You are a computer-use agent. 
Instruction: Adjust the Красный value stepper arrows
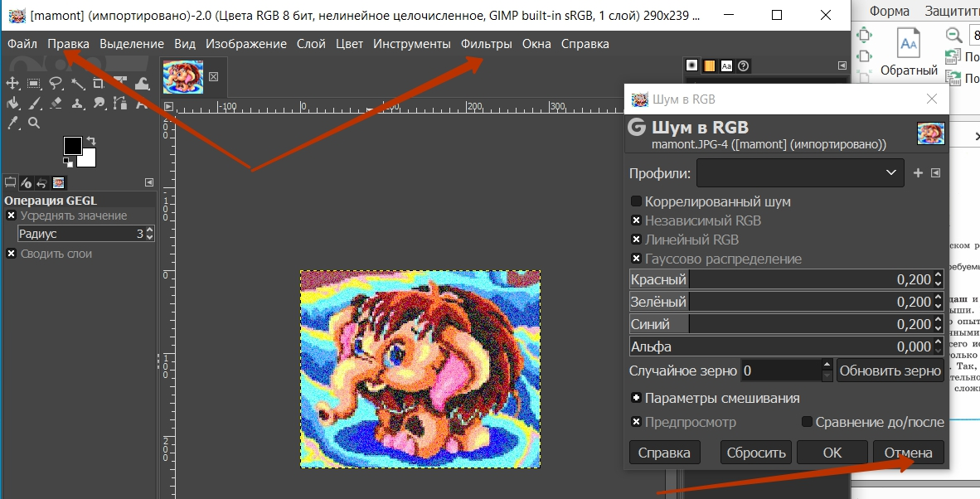click(x=938, y=279)
